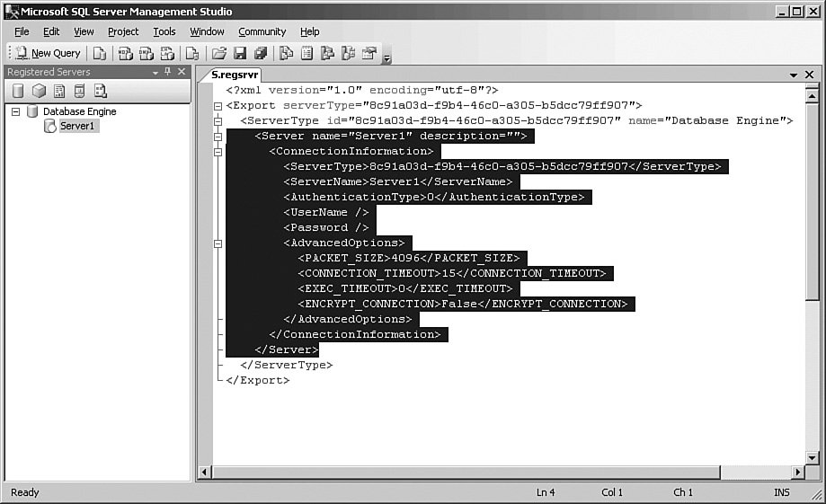Click the ENCRYPT_CONNECTION False XML line
This screenshot has width=826, height=504.
463,304
